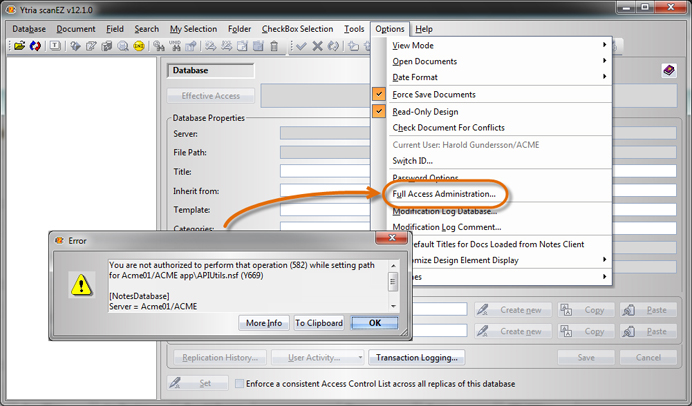
Task: Close the Error dialog
Action: click(391, 238)
